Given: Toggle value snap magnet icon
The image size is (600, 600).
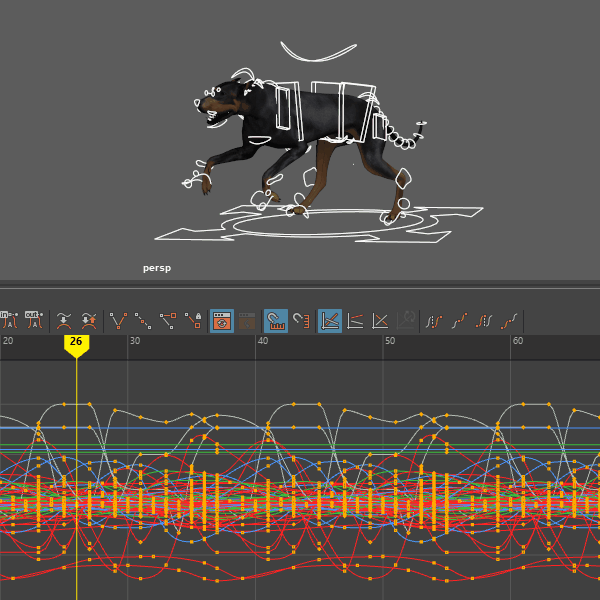Looking at the screenshot, I should click(301, 321).
